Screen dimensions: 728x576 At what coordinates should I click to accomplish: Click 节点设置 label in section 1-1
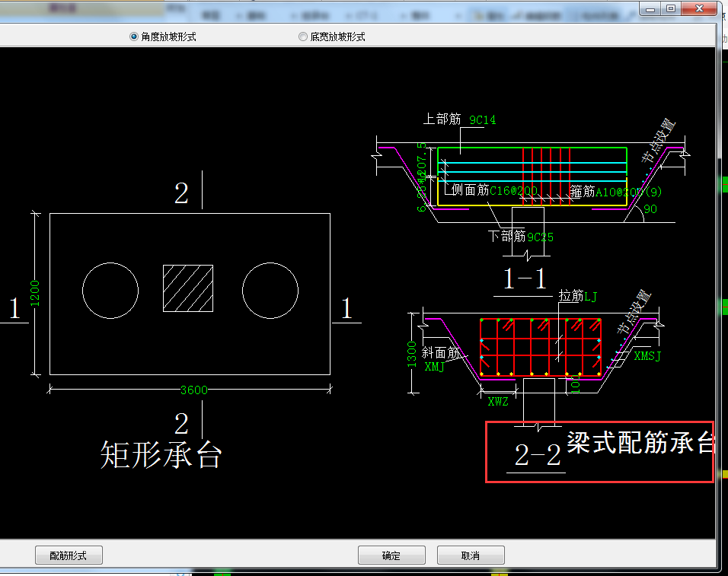coord(659,141)
